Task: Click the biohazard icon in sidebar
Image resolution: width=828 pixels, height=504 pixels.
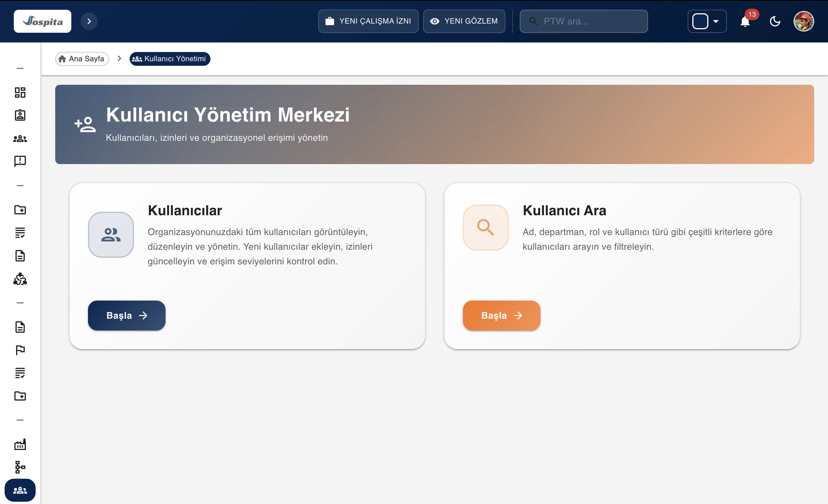Action: click(20, 279)
